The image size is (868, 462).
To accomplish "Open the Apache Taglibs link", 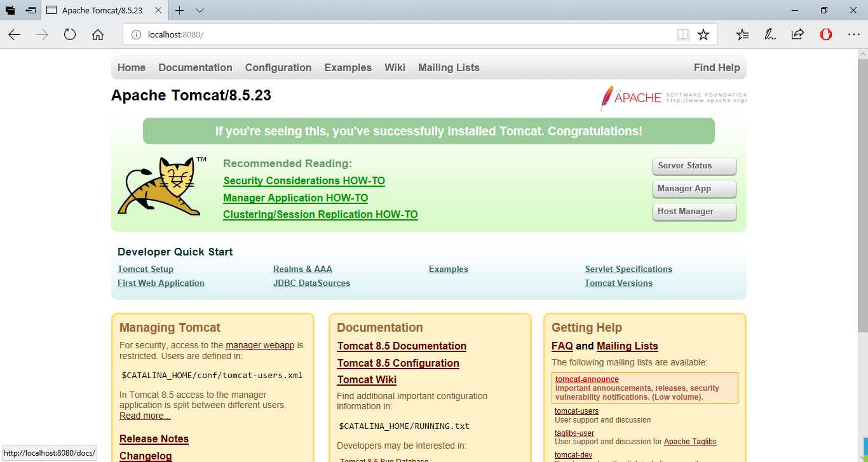I will point(690,442).
